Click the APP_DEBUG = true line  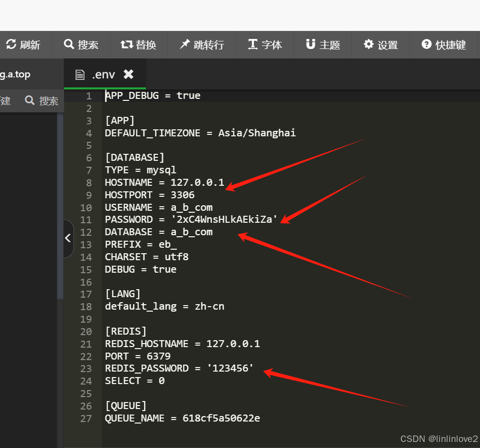(153, 96)
